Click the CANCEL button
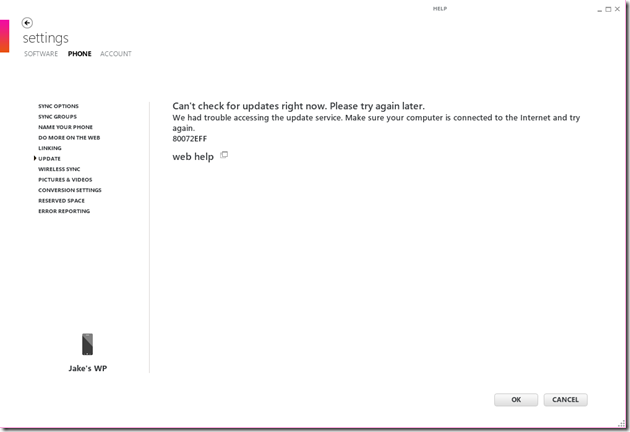The width and height of the screenshot is (630, 432). tap(565, 399)
